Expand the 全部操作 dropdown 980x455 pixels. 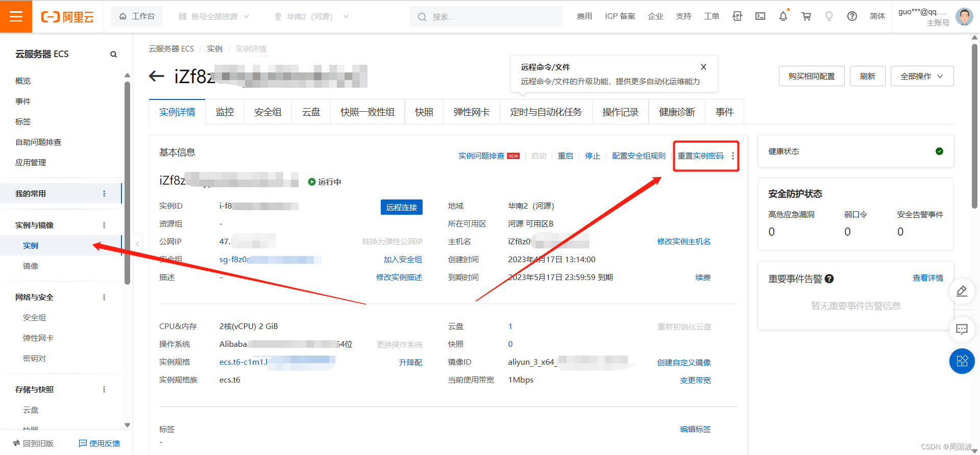(x=922, y=76)
